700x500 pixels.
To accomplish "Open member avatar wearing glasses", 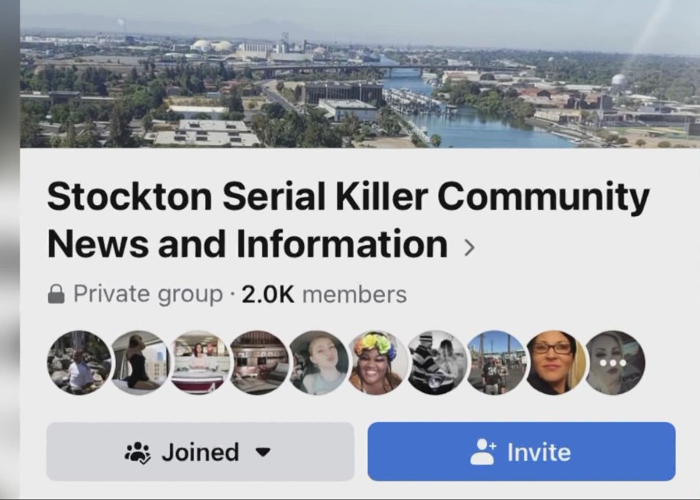I will pos(555,362).
